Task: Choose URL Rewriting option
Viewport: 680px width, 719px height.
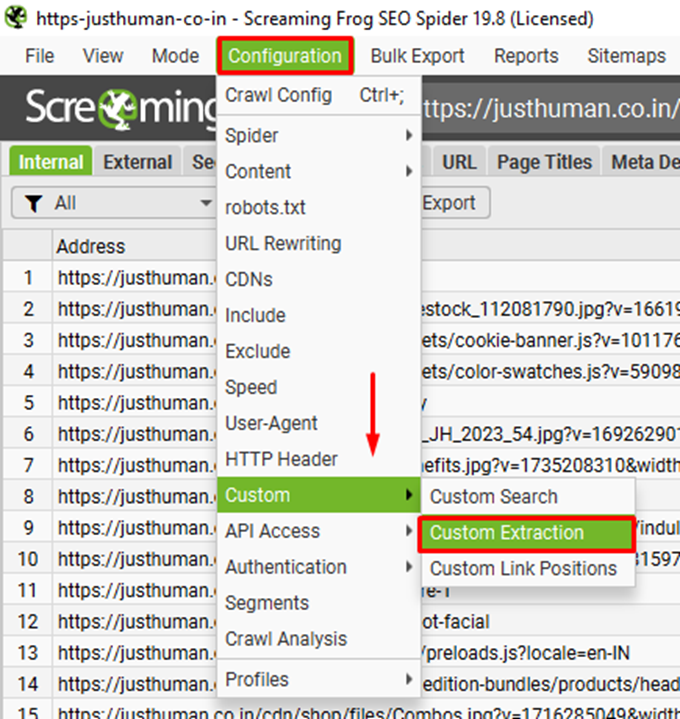Action: [319, 243]
